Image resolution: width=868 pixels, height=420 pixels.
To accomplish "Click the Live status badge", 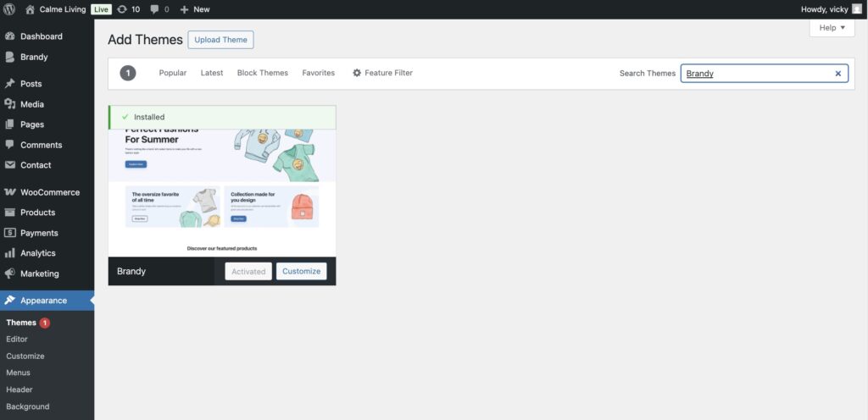I will (102, 9).
